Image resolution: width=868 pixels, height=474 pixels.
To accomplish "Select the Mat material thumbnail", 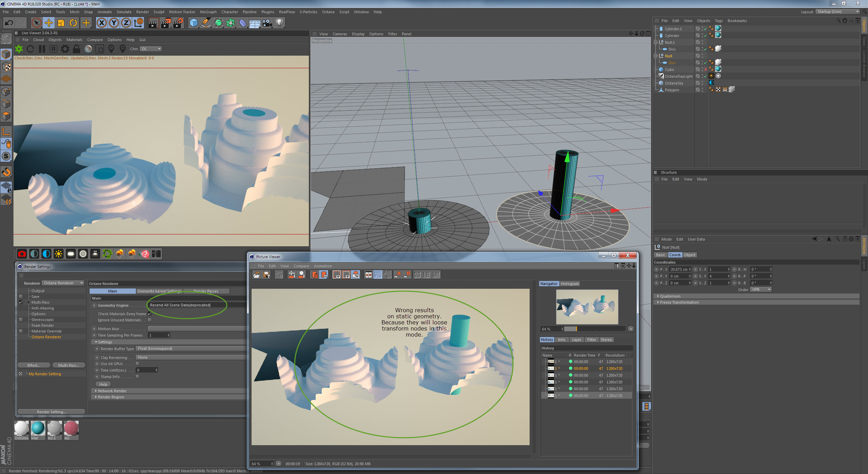I will [x=38, y=429].
